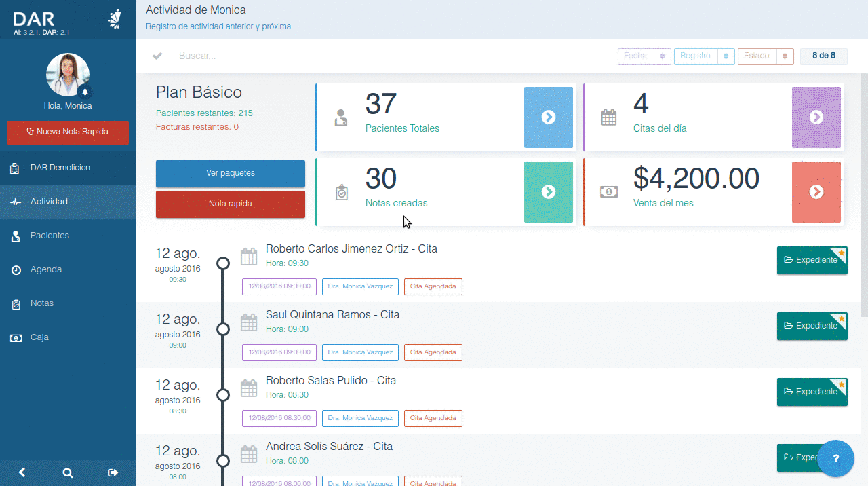Viewport: 868px width, 486px height.
Task: Click calendar icon beside Roberto Salas Pulido
Action: tap(249, 388)
